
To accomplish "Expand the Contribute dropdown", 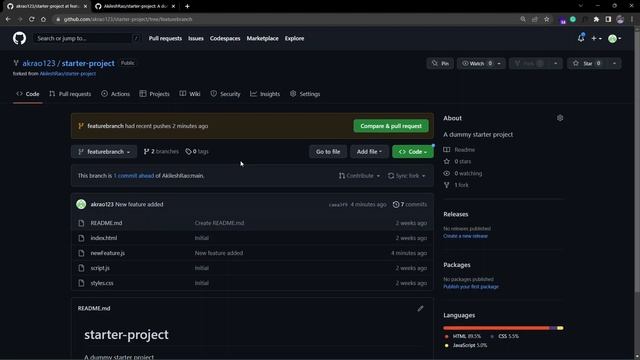I will [359, 176].
